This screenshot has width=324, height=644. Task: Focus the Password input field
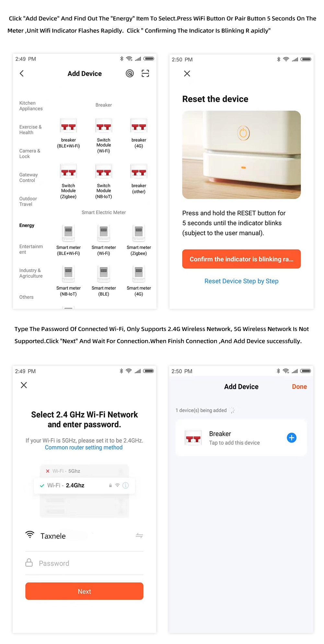87,563
